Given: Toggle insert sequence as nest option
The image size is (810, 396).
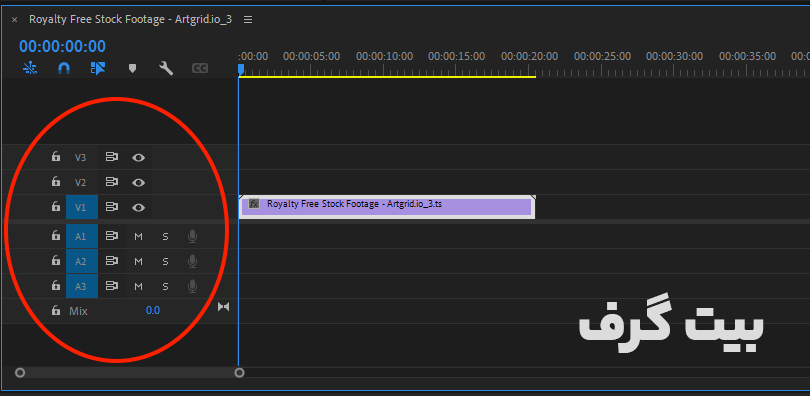Looking at the screenshot, I should click(x=30, y=68).
